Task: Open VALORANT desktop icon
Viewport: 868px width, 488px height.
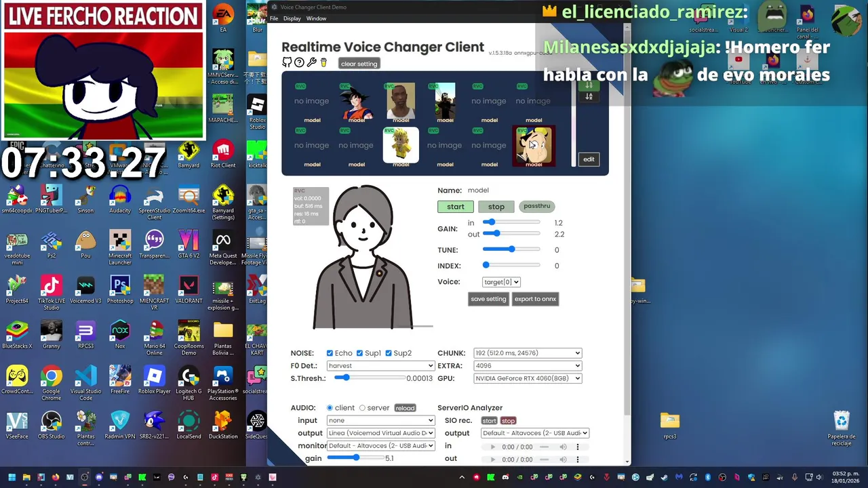Action: tap(189, 289)
